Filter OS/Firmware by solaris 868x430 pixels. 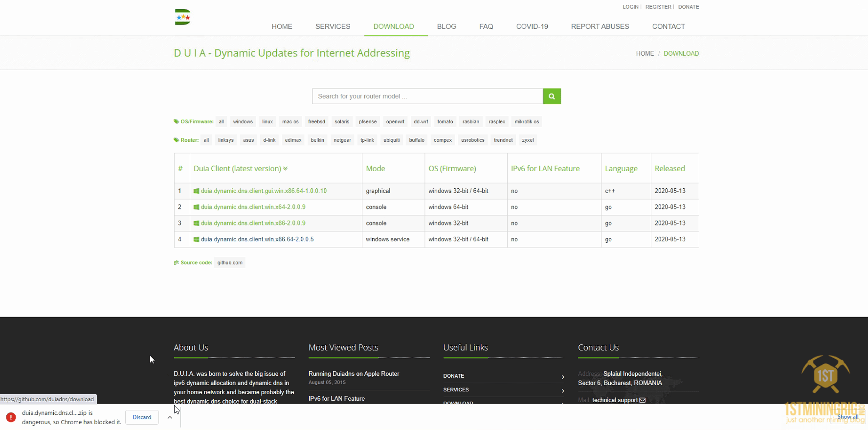pyautogui.click(x=342, y=122)
